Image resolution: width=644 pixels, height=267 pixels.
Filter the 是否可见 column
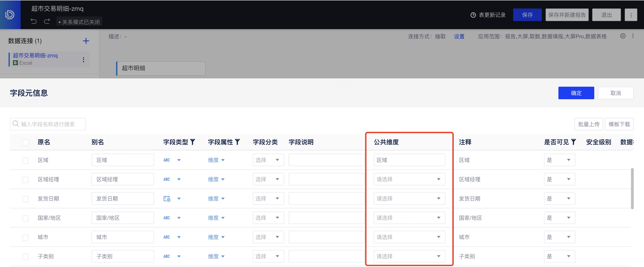pyautogui.click(x=573, y=142)
